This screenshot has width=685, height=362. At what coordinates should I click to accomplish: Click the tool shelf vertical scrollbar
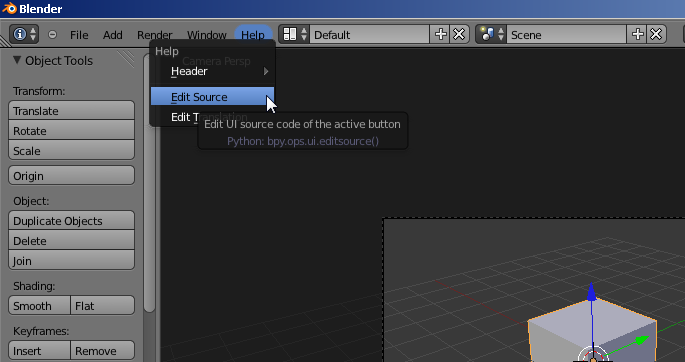tap(149, 183)
